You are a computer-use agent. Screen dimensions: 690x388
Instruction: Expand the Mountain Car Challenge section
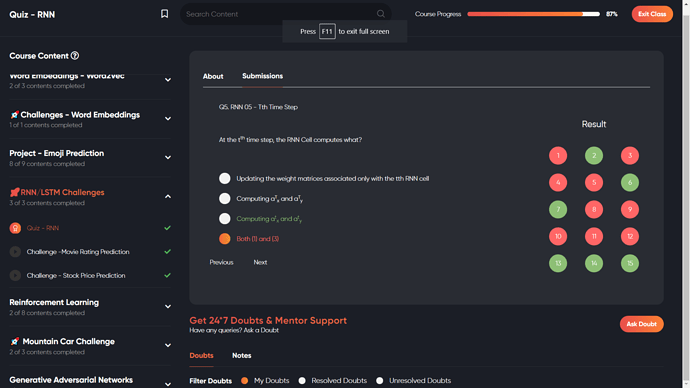(x=168, y=345)
